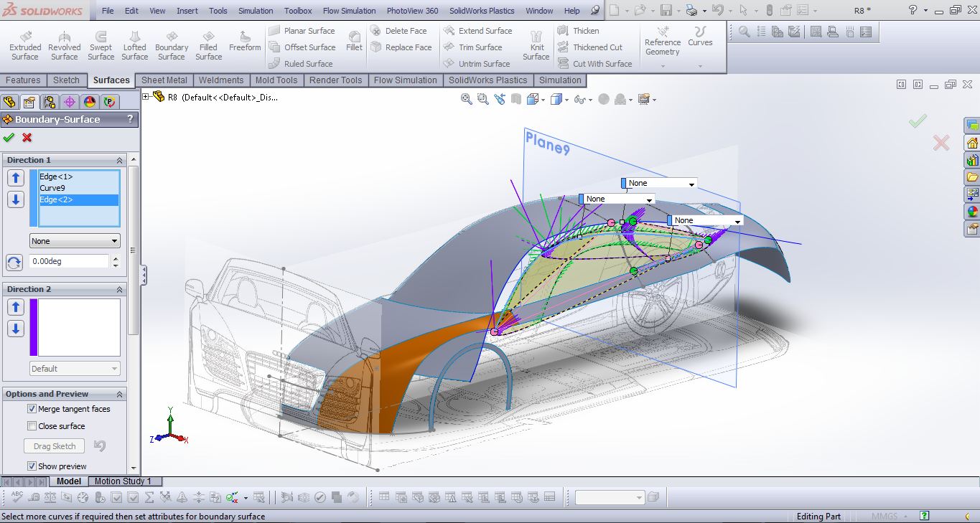Accept Boundary-Surface with the green checkmark
Viewport: 980px width, 523px height.
(9, 138)
